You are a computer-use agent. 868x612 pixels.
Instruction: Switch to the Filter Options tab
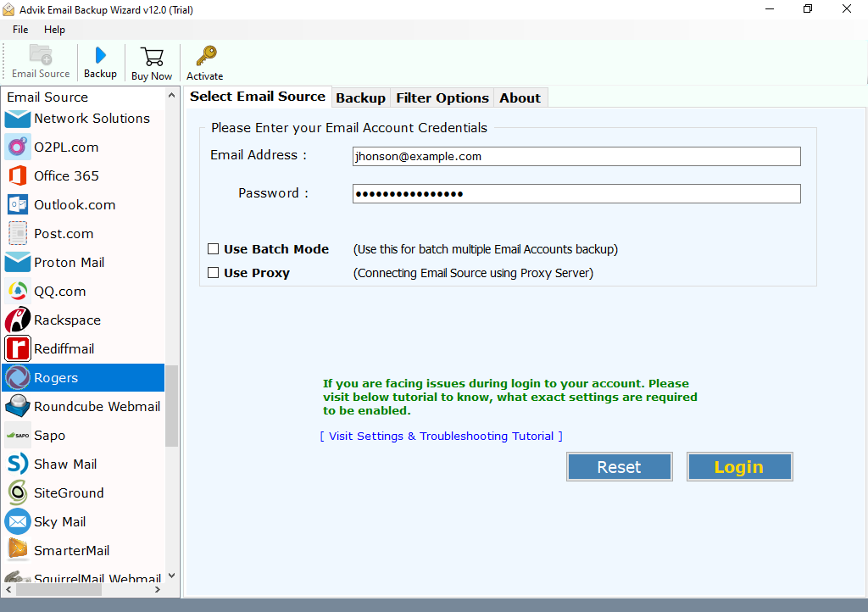(x=442, y=98)
